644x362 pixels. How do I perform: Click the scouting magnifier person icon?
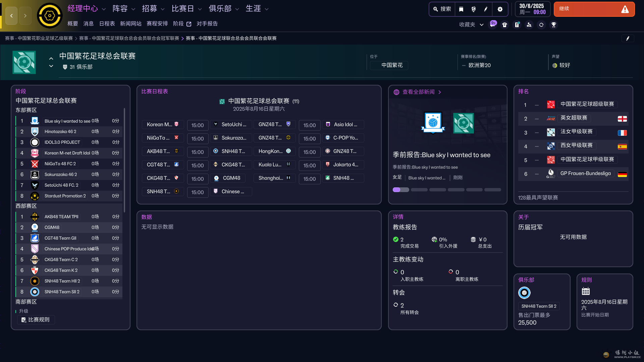click(529, 24)
